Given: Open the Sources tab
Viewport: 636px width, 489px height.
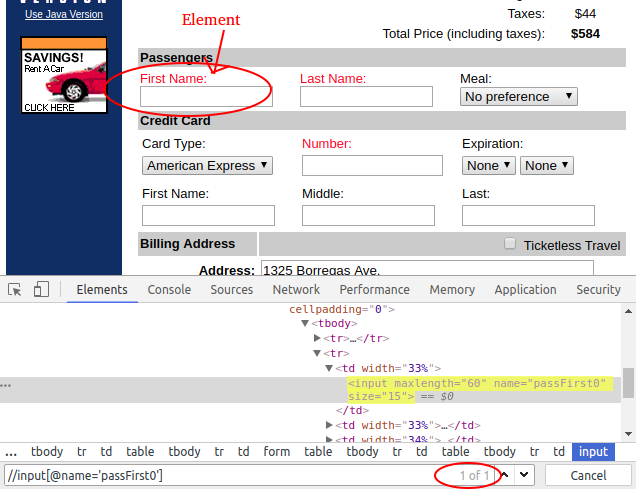Looking at the screenshot, I should point(232,290).
